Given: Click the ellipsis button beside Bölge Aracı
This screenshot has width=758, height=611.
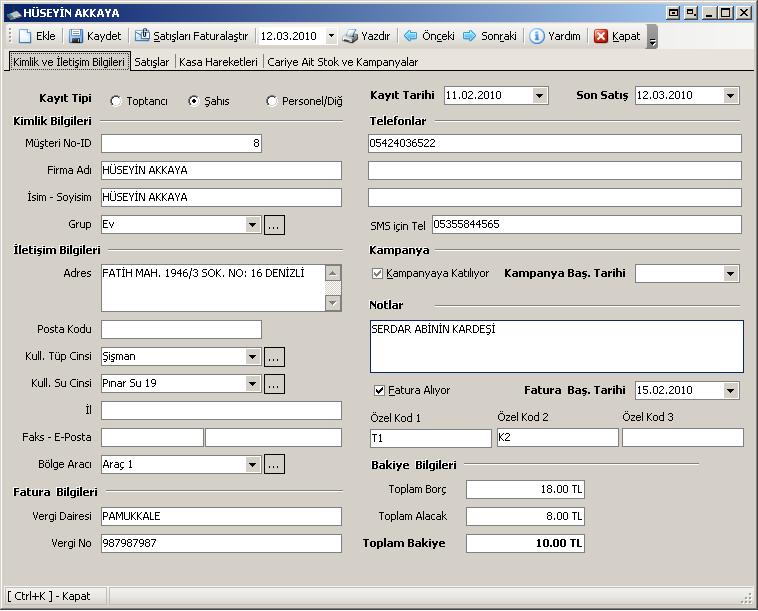Looking at the screenshot, I should coord(274,464).
